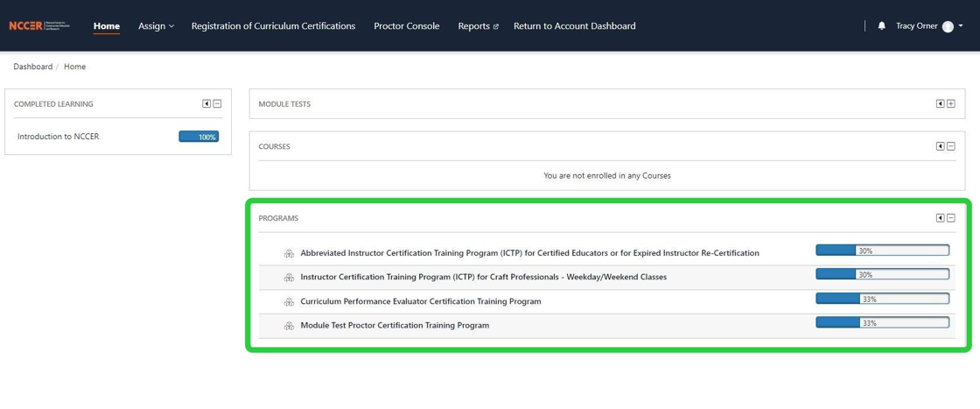Collapse the Programs block with minus button
Screen dimensions: 980x409
951,218
